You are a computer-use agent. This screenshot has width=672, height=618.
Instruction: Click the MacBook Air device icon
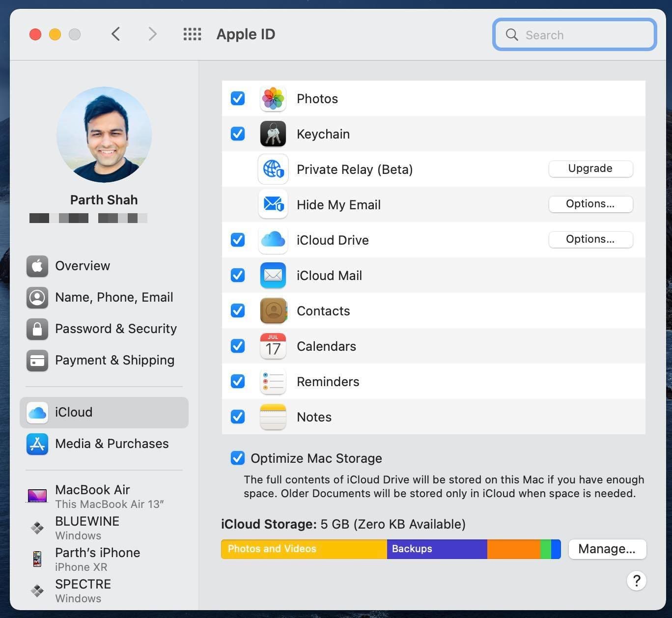(37, 496)
